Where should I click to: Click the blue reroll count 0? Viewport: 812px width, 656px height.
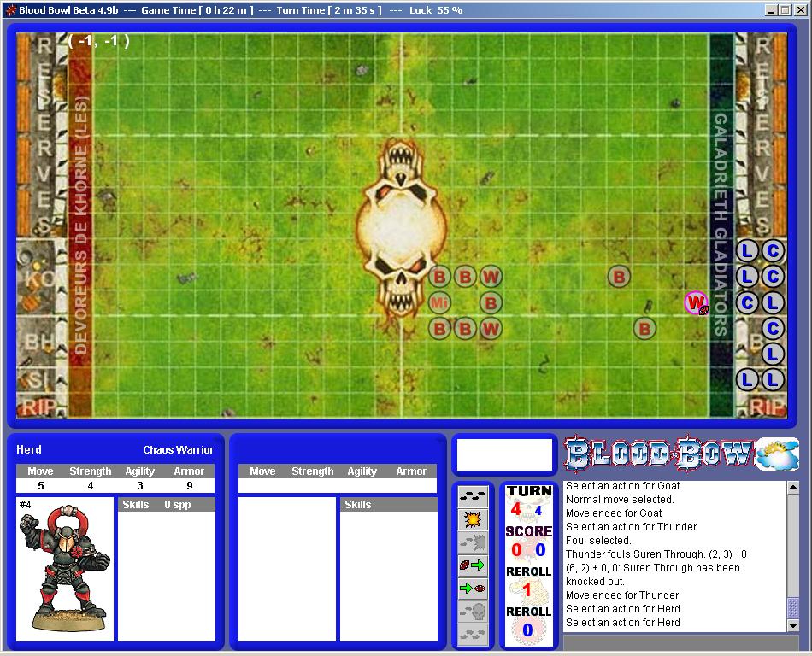pos(527,630)
